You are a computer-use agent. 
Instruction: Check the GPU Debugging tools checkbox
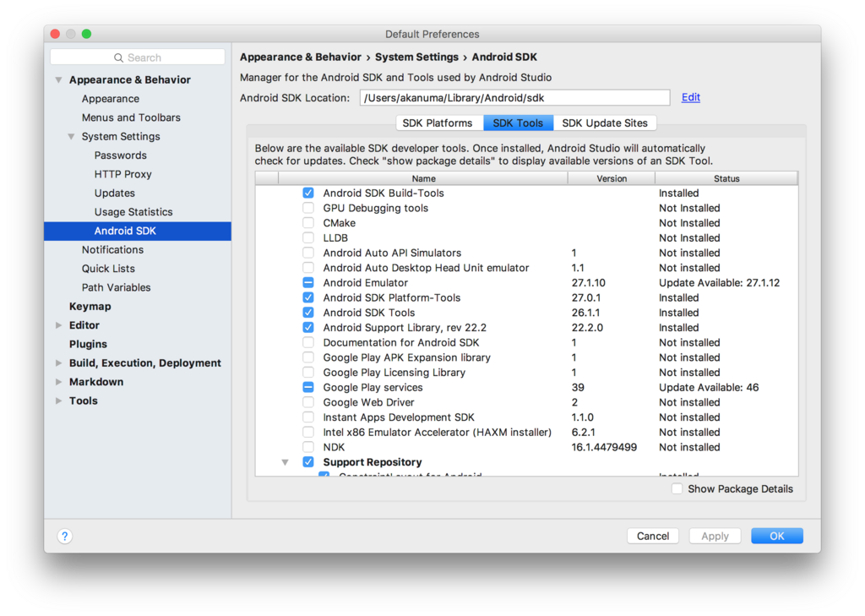(308, 208)
